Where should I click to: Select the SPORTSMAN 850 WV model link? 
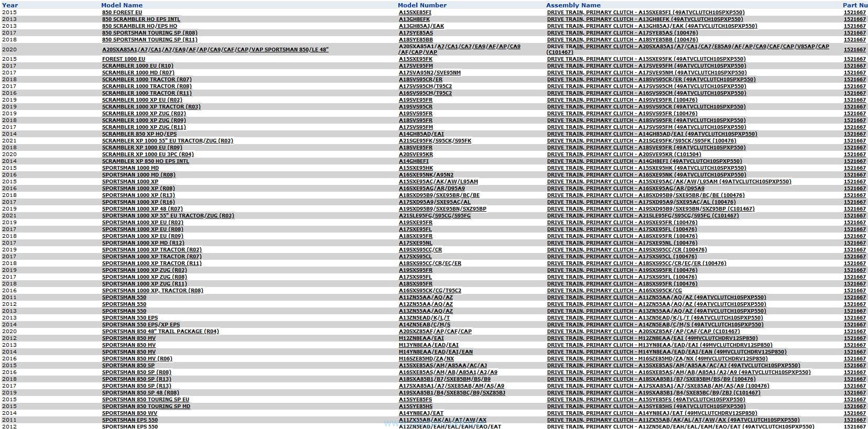point(129,413)
